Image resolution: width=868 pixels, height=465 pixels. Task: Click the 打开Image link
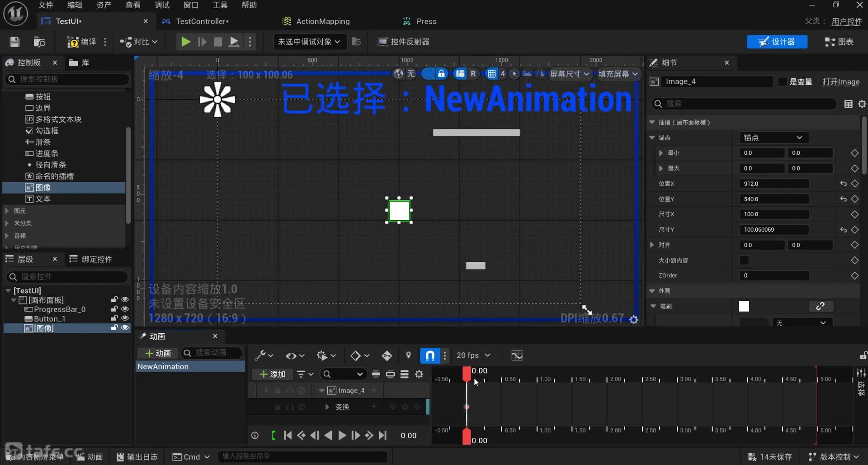840,82
